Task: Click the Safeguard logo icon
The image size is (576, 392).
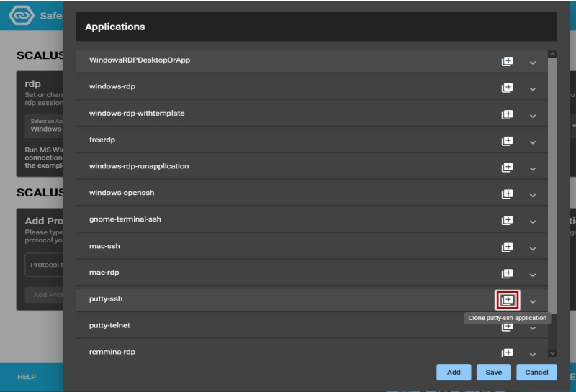Action: [22, 15]
